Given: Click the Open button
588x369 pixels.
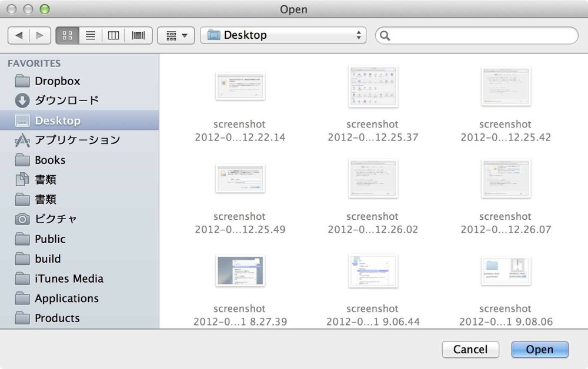Looking at the screenshot, I should coord(540,349).
